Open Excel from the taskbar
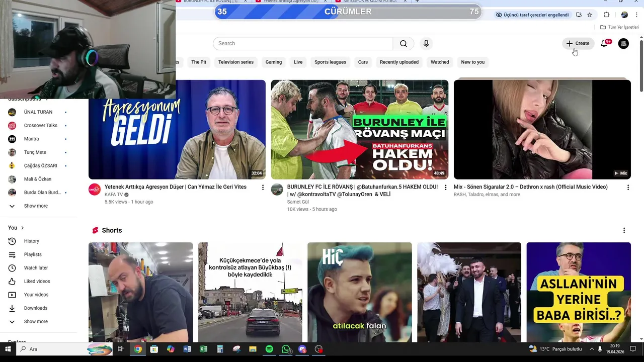This screenshot has height=362, width=644. [x=203, y=349]
